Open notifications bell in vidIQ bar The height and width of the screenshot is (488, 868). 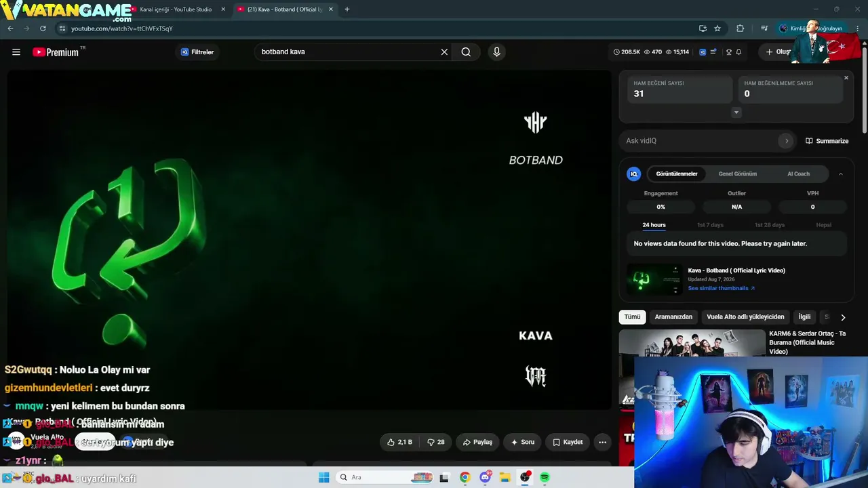738,52
